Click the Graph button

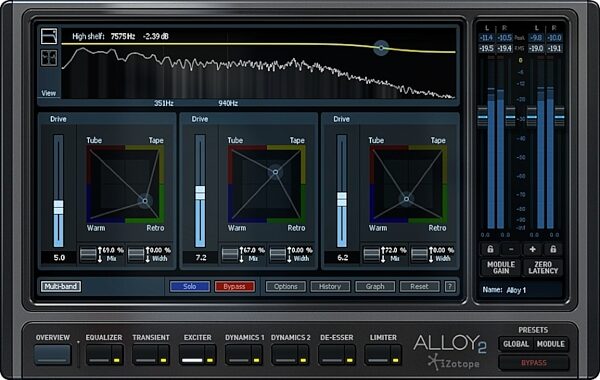click(375, 286)
